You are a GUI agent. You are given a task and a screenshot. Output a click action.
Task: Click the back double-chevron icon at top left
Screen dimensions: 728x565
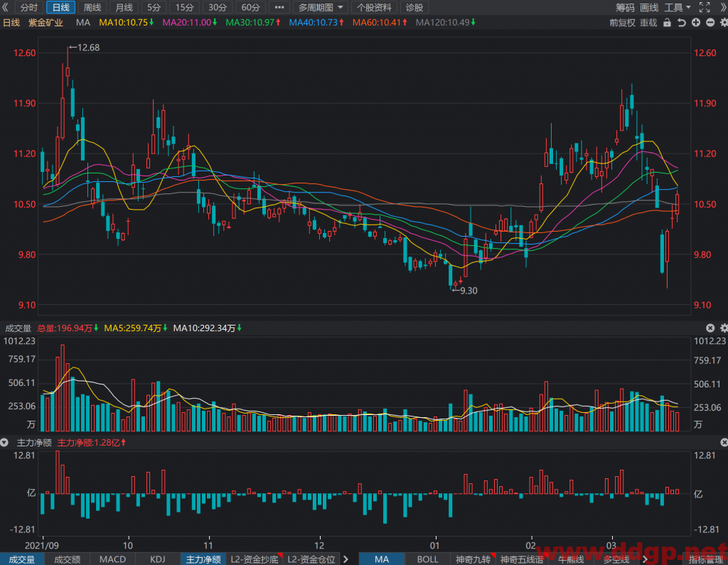click(5, 7)
